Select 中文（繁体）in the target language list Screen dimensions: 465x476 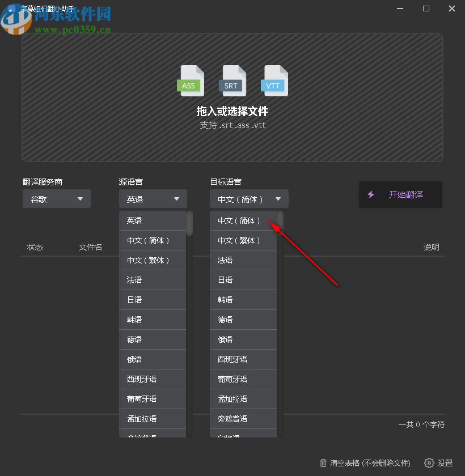click(243, 240)
